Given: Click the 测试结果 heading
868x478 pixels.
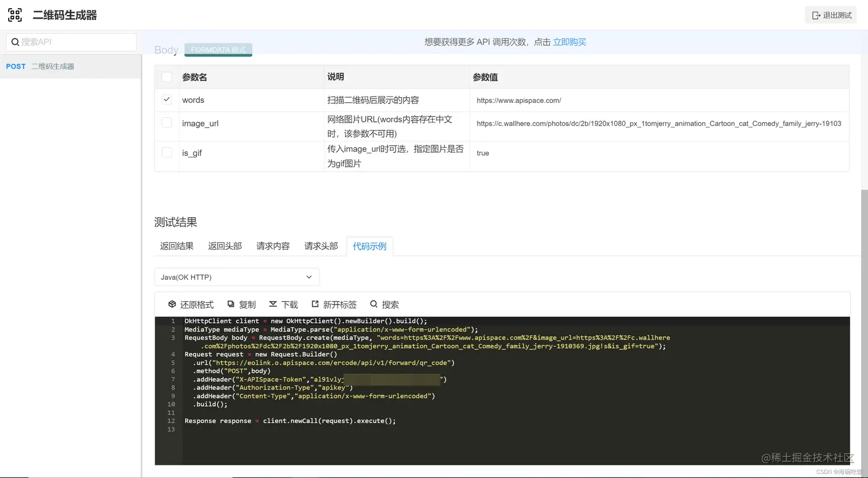Looking at the screenshot, I should click(x=176, y=222).
